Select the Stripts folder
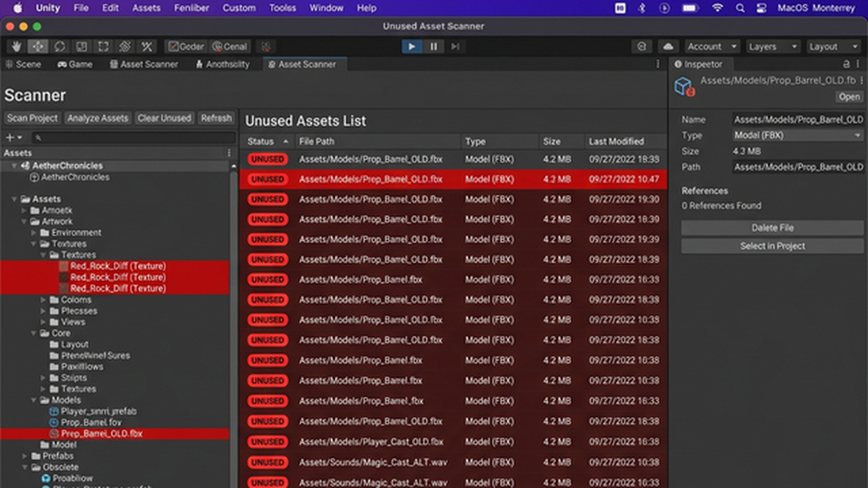 [68, 378]
